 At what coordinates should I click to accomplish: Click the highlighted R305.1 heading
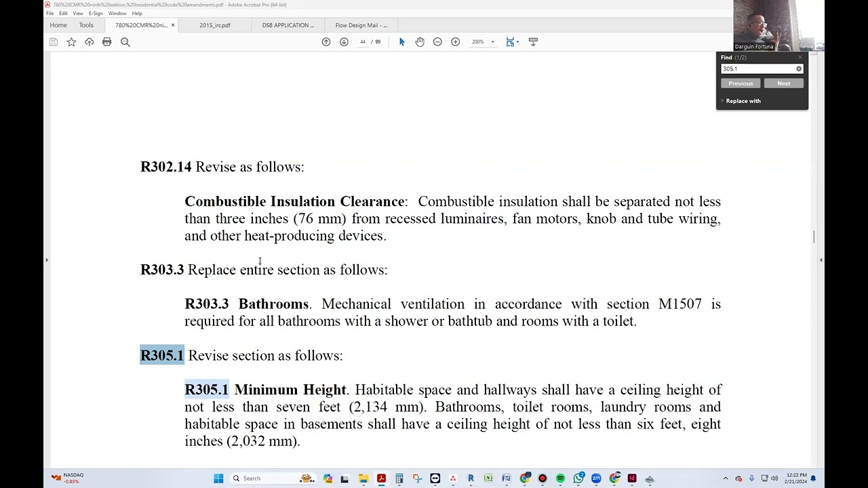tap(162, 355)
